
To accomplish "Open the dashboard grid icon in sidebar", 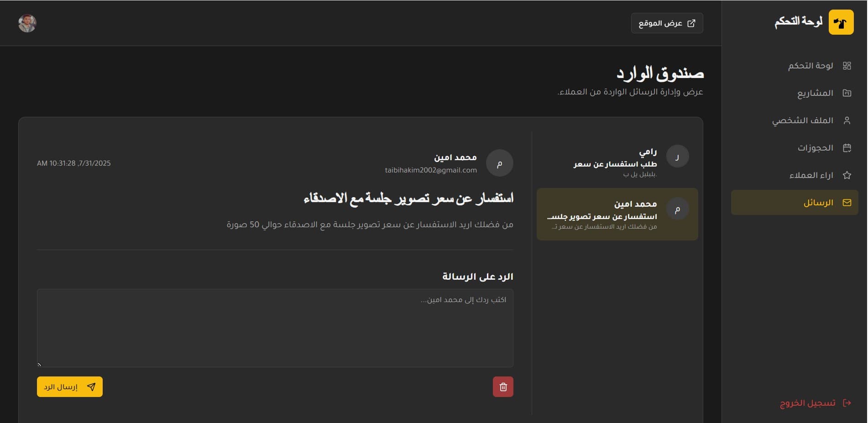I will [847, 65].
